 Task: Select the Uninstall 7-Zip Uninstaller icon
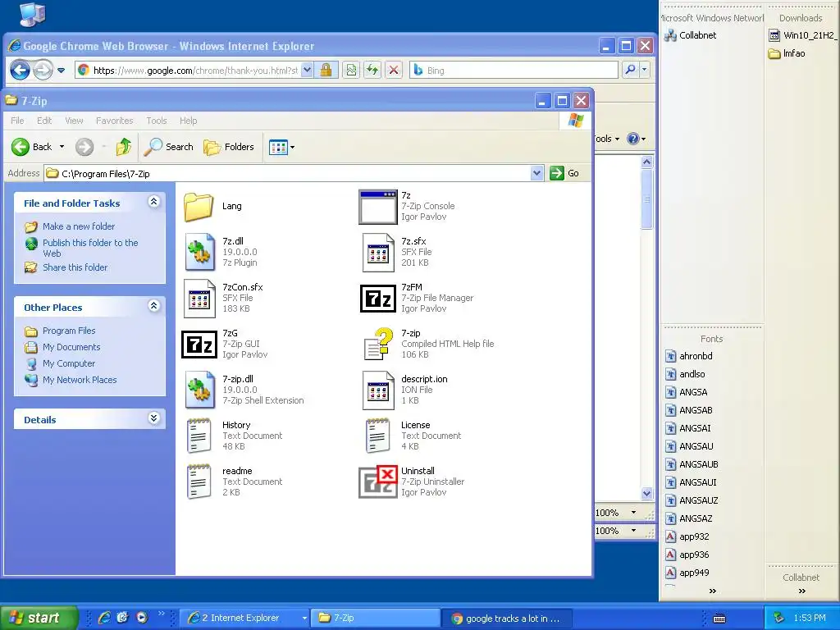coord(378,482)
